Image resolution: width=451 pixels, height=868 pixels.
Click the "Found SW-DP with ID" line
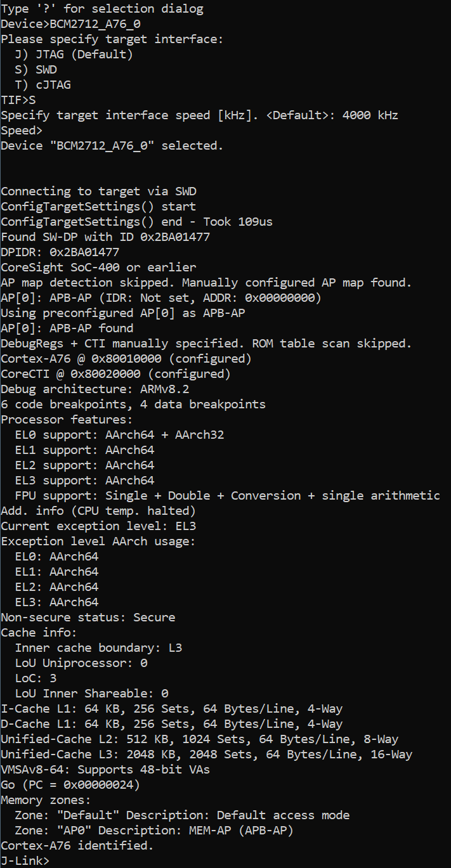pyautogui.click(x=105, y=237)
